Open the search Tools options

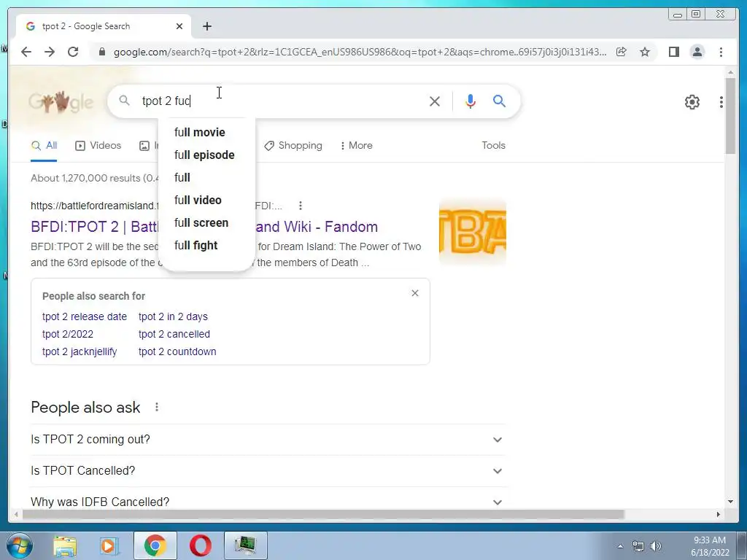(x=493, y=146)
